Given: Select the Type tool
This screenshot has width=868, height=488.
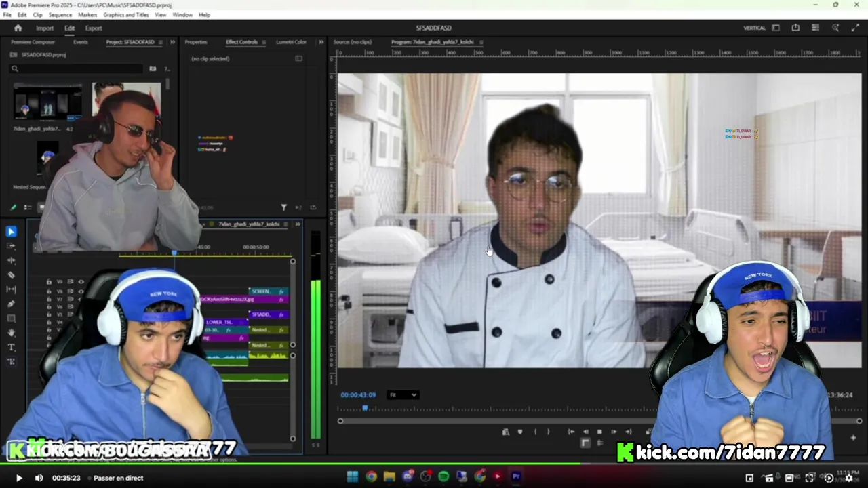Looking at the screenshot, I should 11,347.
